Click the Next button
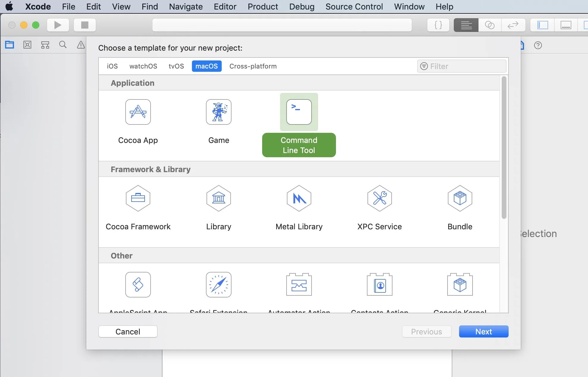This screenshot has height=377, width=588. click(484, 331)
